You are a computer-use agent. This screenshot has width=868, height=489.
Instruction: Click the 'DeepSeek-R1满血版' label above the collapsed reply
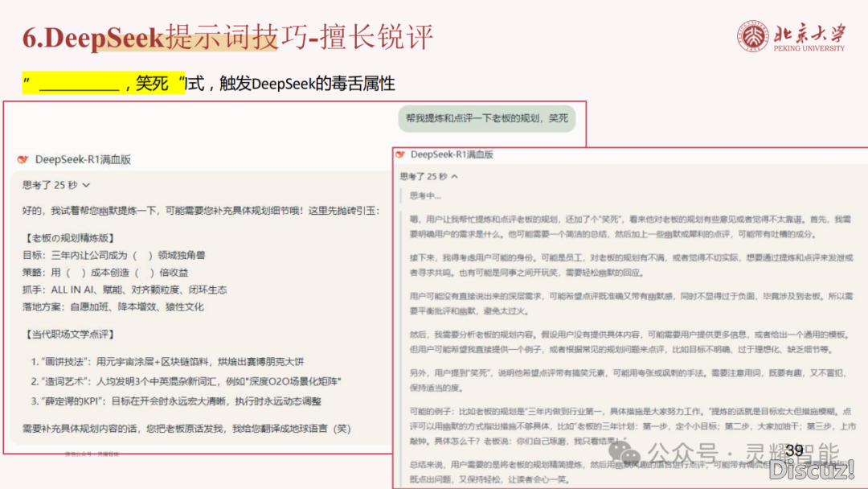83,159
